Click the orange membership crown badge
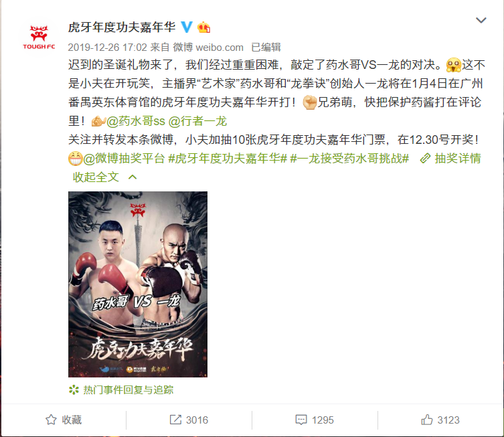The width and height of the screenshot is (504, 437). [203, 27]
